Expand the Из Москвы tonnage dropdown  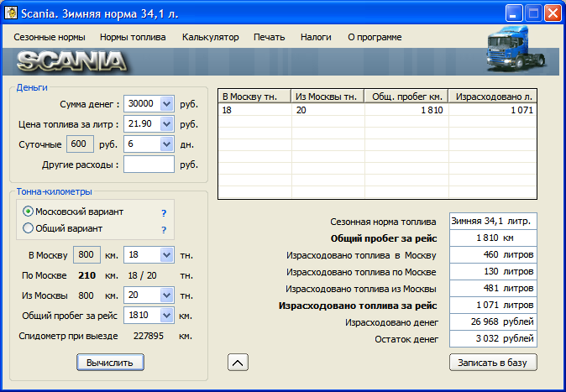click(x=166, y=295)
